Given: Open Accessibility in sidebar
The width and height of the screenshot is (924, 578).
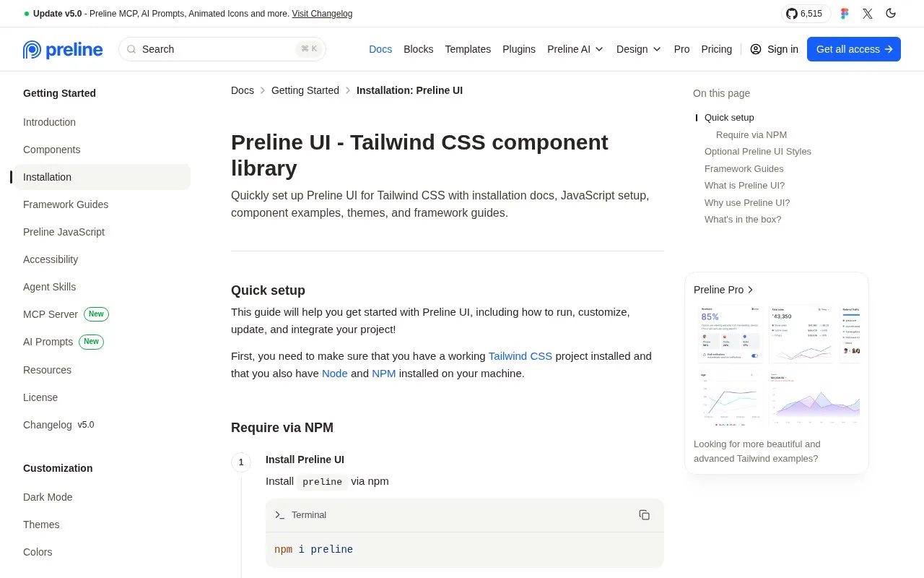Looking at the screenshot, I should coord(103,259).
